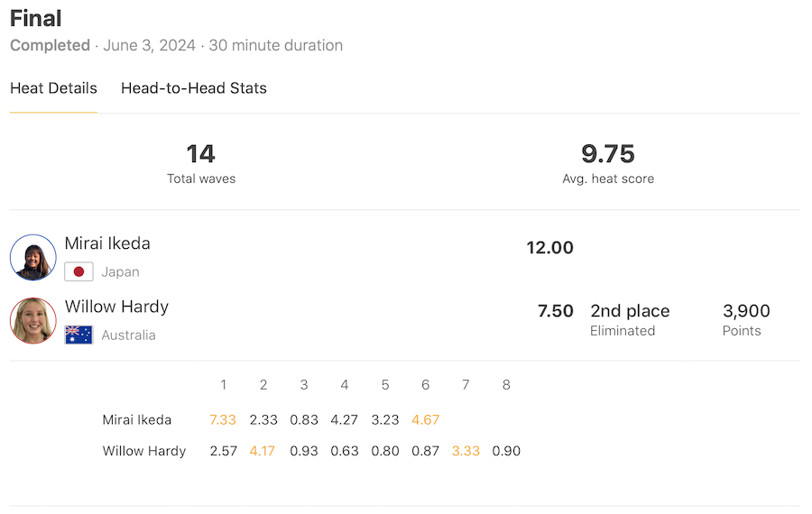Click the 2nd place result label

pos(630,311)
